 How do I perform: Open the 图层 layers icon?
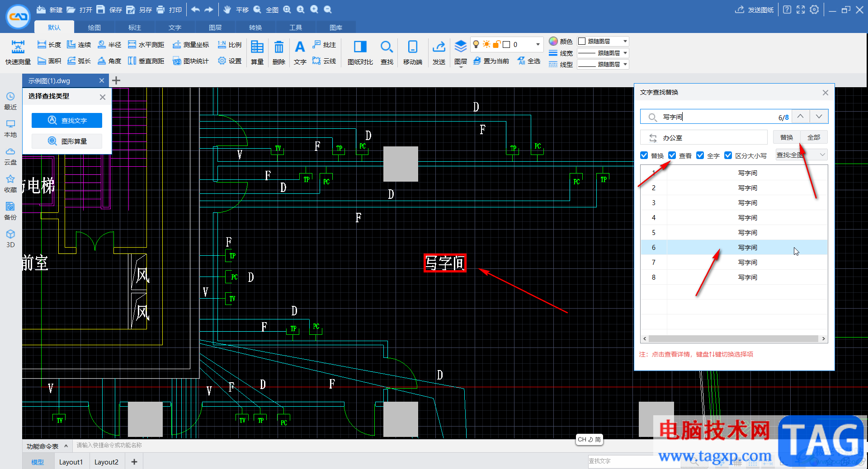pyautogui.click(x=461, y=52)
